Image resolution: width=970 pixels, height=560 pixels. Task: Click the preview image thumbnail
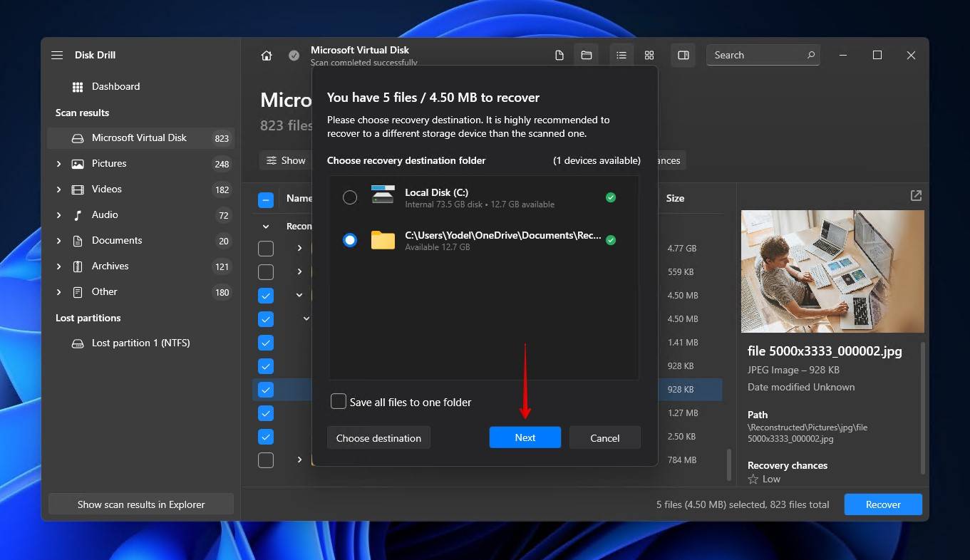832,271
